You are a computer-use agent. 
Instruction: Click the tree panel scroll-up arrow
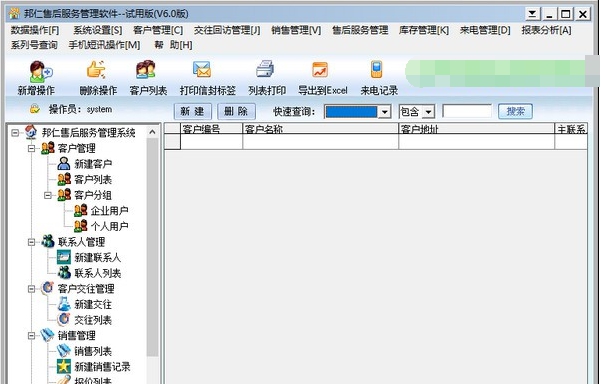(x=153, y=132)
